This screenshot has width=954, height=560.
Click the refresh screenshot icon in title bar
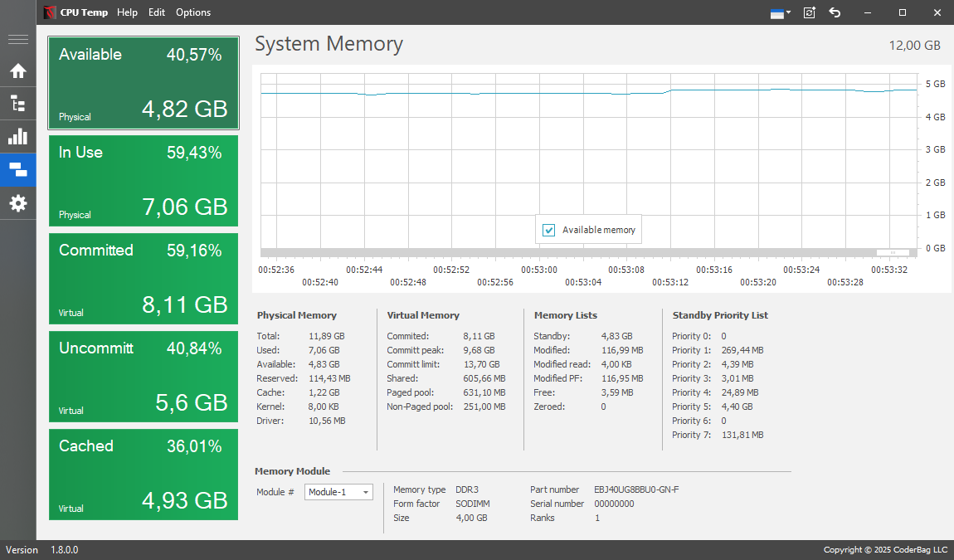[810, 12]
